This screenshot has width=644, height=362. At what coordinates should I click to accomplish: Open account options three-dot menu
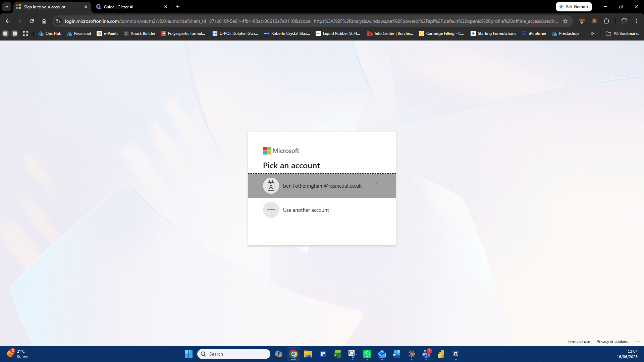[376, 186]
